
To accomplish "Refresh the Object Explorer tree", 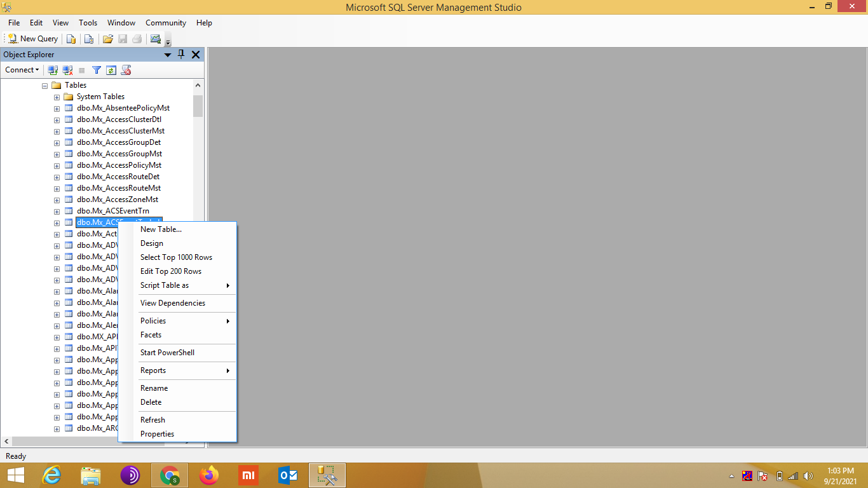I will 111,70.
